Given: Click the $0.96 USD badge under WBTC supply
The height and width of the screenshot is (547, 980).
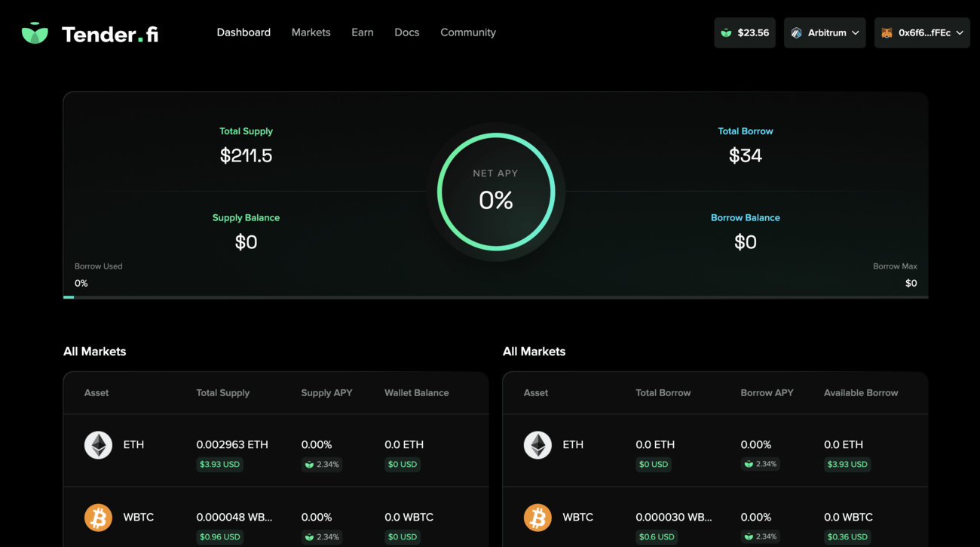Looking at the screenshot, I should click(x=219, y=537).
